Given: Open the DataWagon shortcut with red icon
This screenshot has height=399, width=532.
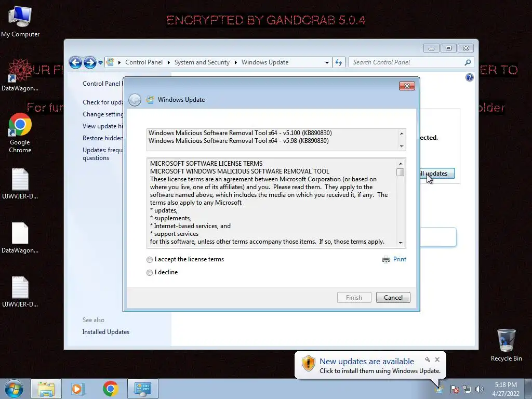Looking at the screenshot, I should [20, 75].
